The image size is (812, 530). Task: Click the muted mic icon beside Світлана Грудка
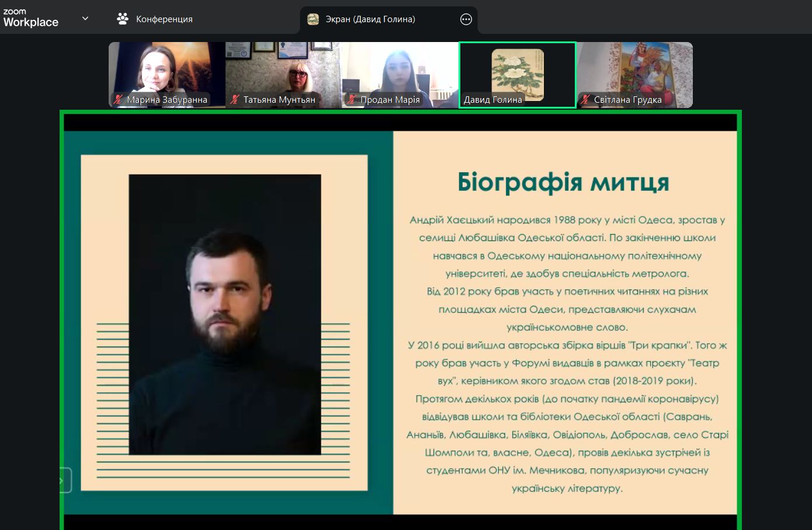585,100
